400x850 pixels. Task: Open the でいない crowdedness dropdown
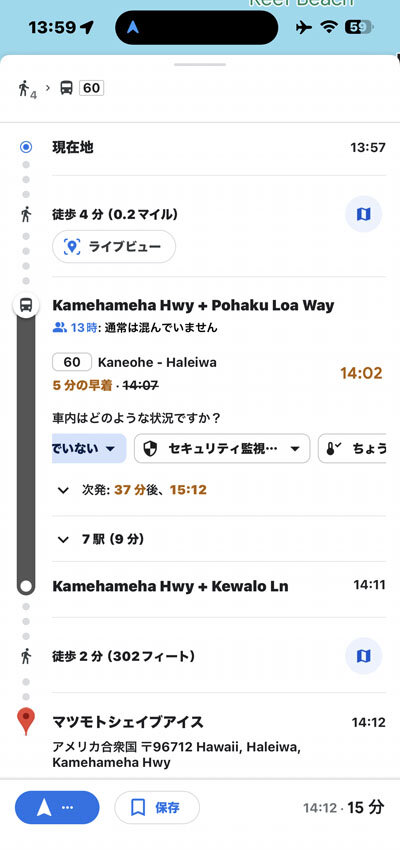[89, 448]
